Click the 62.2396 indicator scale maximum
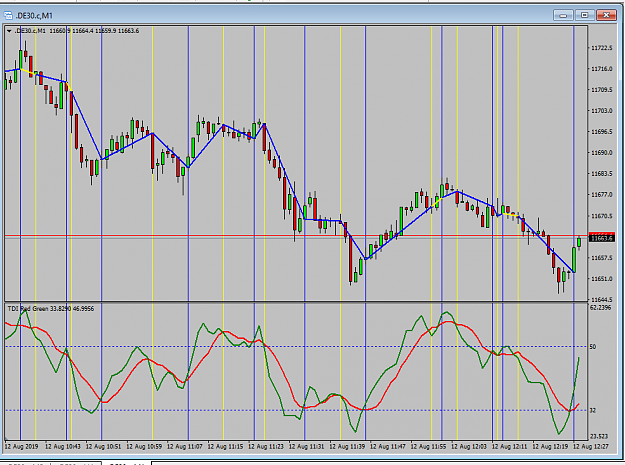Image resolution: width=625 pixels, height=465 pixels. pos(600,308)
